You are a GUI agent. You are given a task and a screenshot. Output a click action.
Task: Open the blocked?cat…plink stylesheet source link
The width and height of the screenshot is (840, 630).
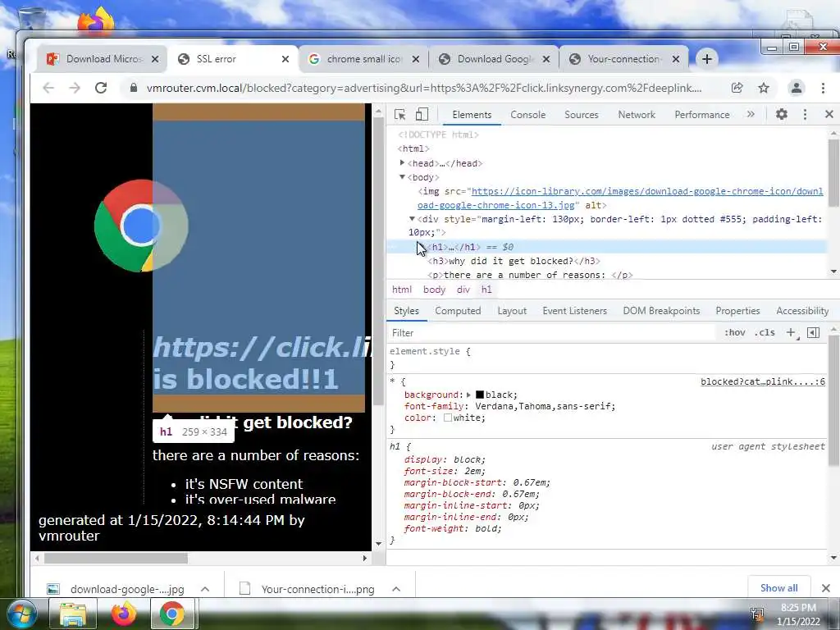click(x=763, y=382)
